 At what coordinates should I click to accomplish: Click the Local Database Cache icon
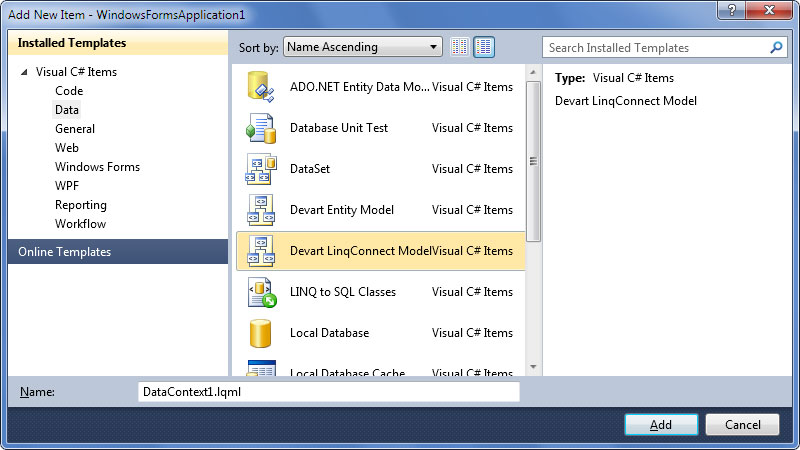(261, 368)
